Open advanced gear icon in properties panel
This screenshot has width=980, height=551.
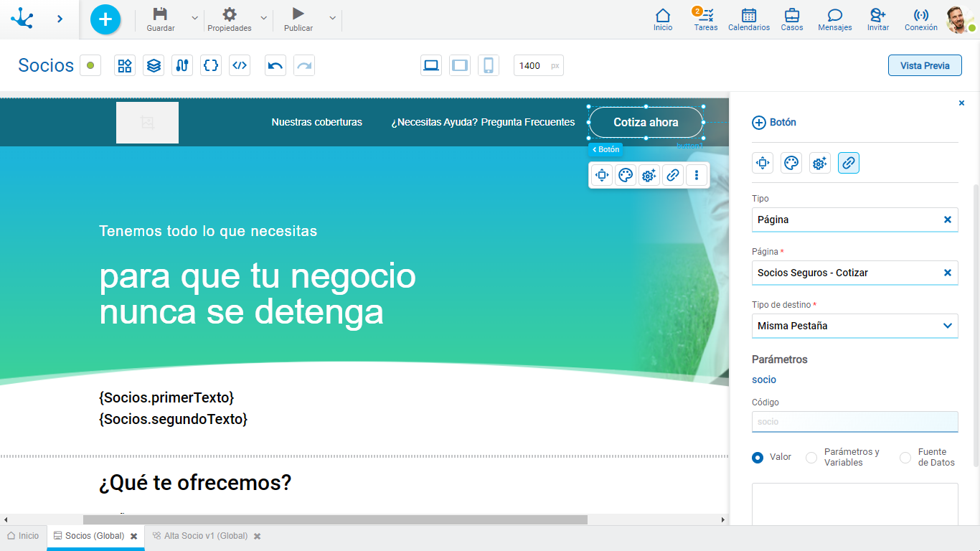click(820, 163)
